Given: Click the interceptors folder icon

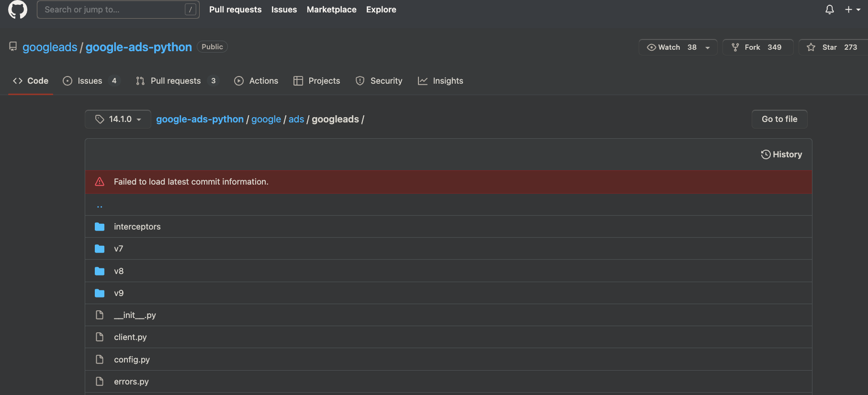Looking at the screenshot, I should click(x=100, y=227).
